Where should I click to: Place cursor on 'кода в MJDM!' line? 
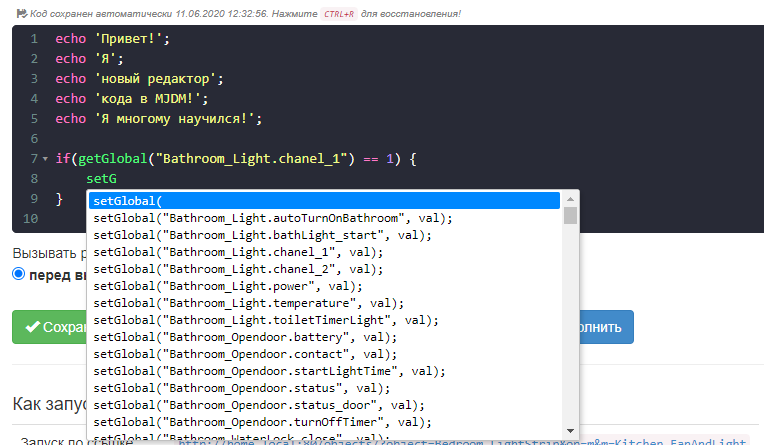(132, 98)
